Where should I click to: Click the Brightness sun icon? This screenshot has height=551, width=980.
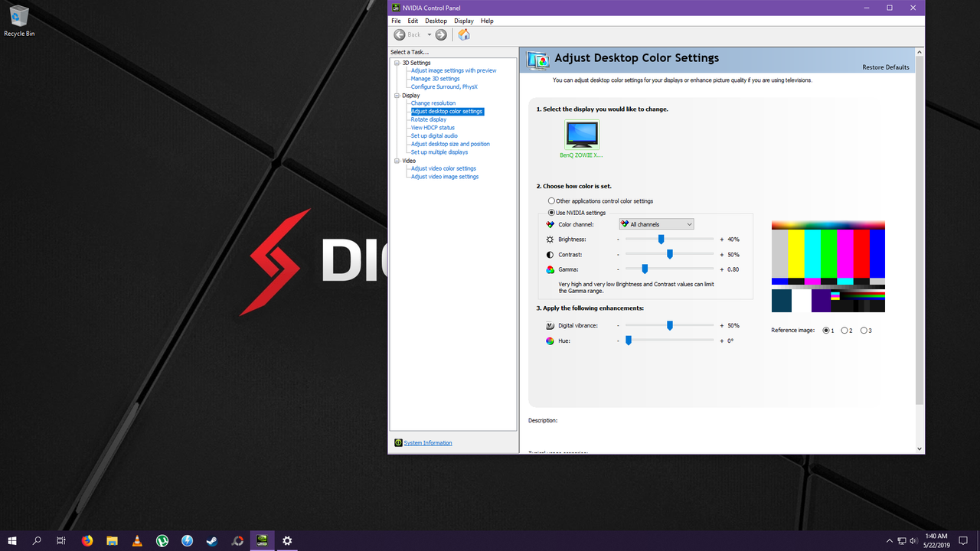coord(550,239)
